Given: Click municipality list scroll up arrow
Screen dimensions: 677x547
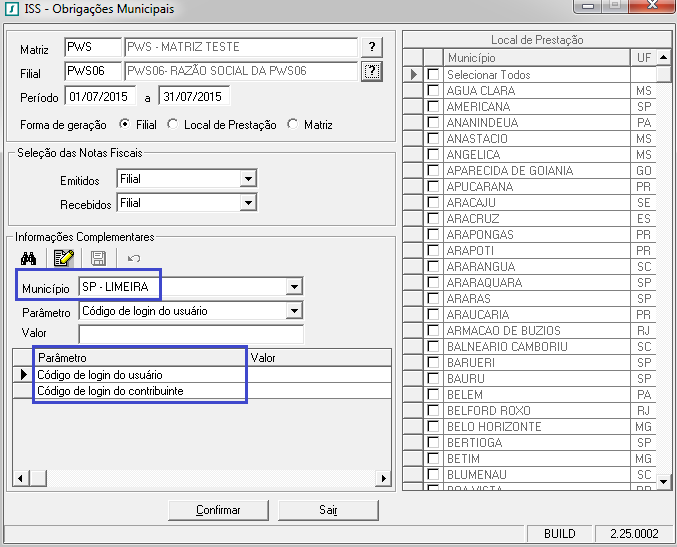Looking at the screenshot, I should click(664, 57).
